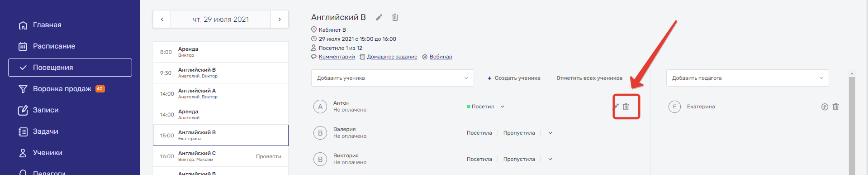Viewport: 868px width, 175px height.
Task: Expand Виктория's status options chevron
Action: click(x=550, y=159)
